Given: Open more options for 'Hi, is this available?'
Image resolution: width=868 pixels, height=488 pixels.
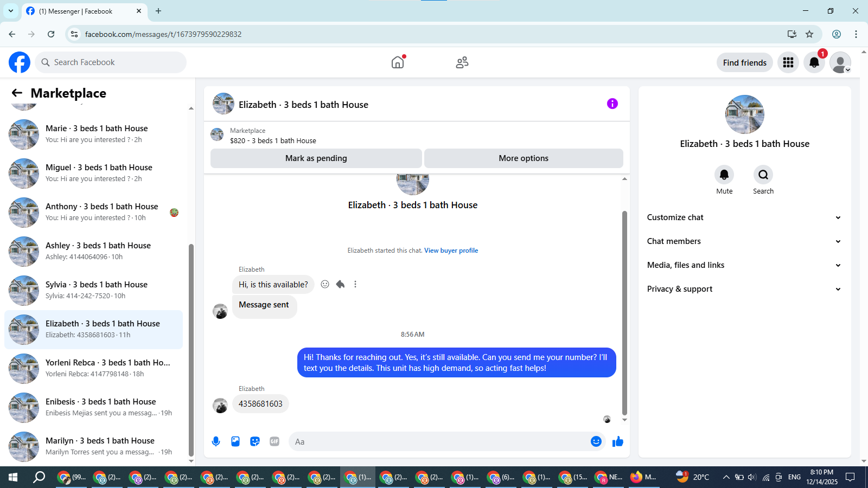Looking at the screenshot, I should click(x=355, y=284).
